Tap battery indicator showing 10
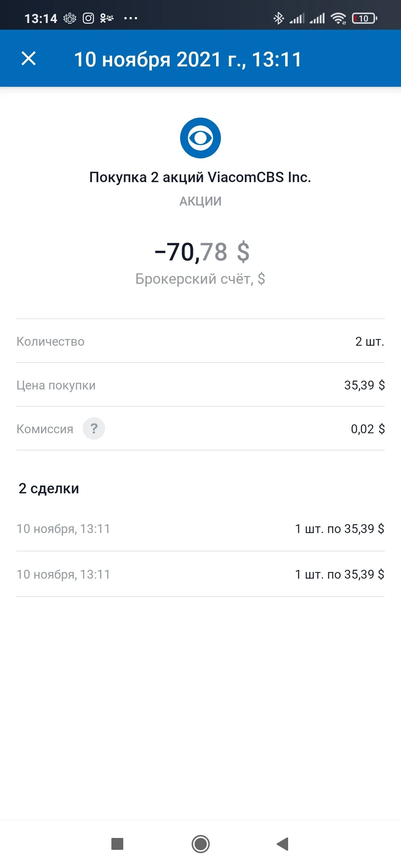Image resolution: width=401 pixels, height=868 pixels. (364, 18)
